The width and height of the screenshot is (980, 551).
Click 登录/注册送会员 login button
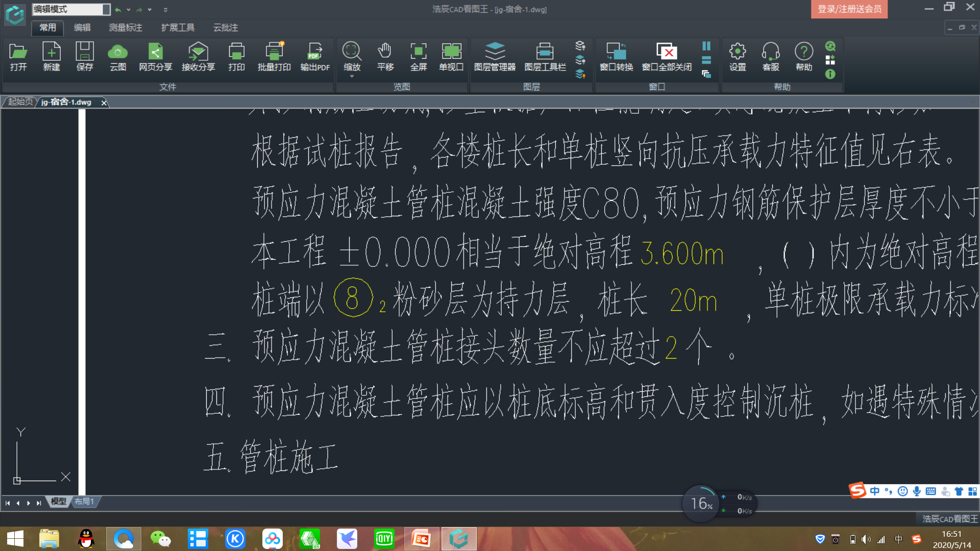coord(849,9)
